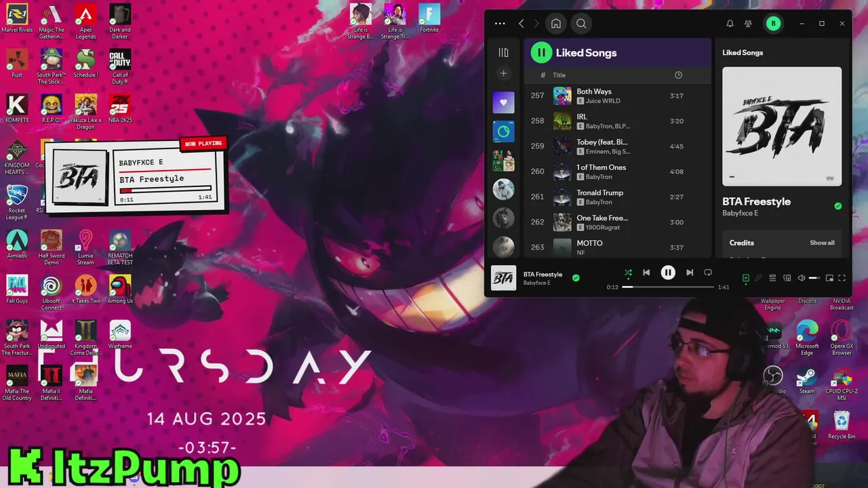Click Show all in Credits
The height and width of the screenshot is (488, 868).
[822, 243]
